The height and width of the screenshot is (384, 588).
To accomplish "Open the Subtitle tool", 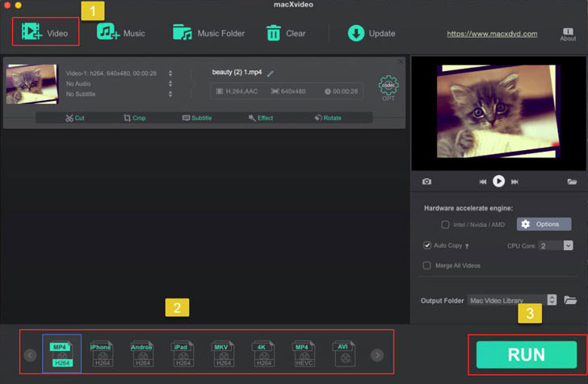I will pos(197,118).
